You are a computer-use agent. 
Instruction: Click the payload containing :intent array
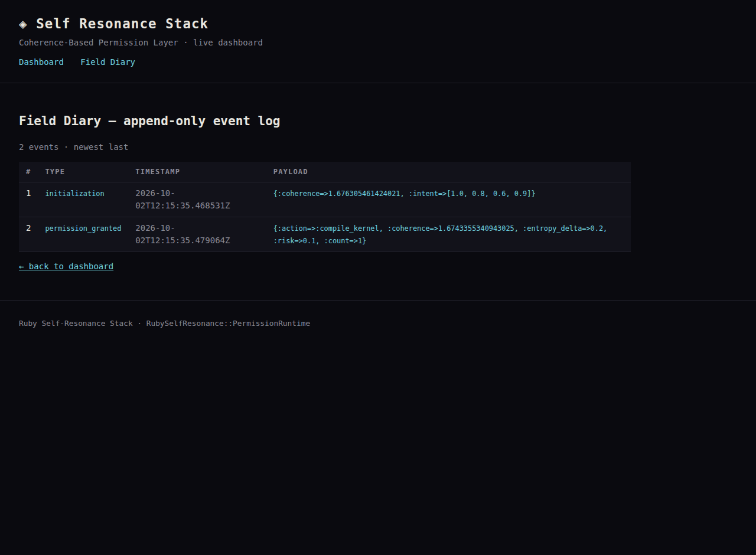tap(405, 194)
